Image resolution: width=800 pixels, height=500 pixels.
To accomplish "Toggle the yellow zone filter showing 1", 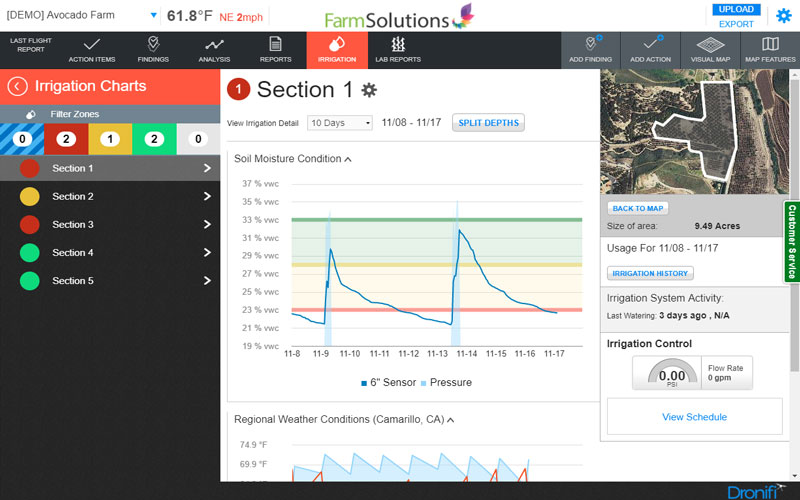I will click(x=110, y=139).
